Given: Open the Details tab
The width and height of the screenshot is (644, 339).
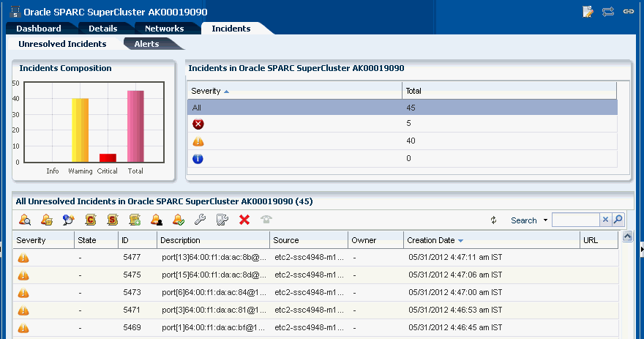Looking at the screenshot, I should [x=103, y=29].
